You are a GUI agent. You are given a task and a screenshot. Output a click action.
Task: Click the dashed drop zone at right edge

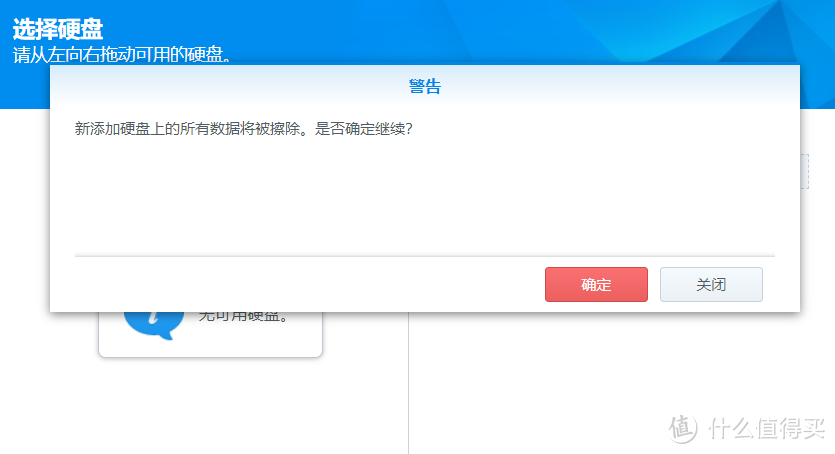point(804,171)
